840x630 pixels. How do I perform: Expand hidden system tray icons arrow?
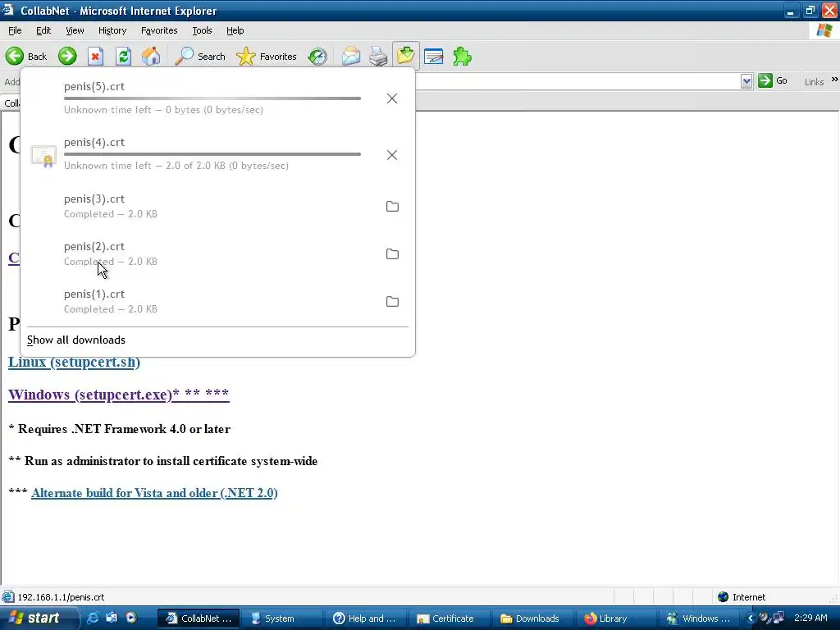click(750, 619)
